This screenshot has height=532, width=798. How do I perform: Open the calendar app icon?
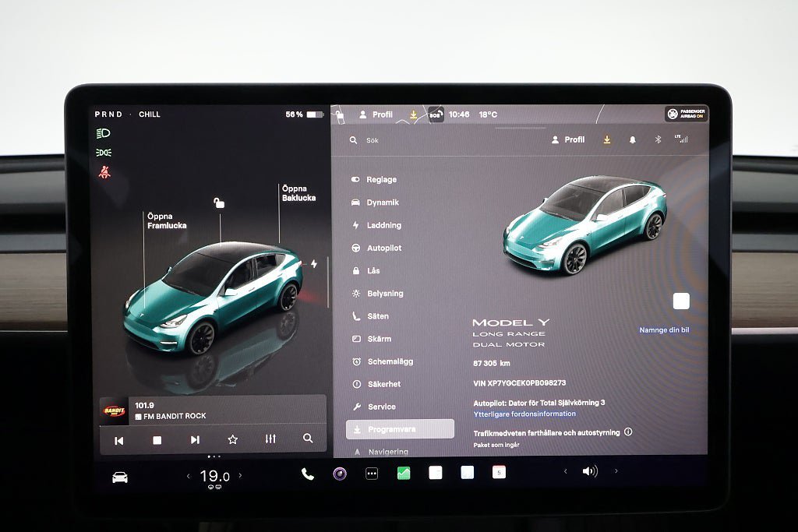(499, 473)
